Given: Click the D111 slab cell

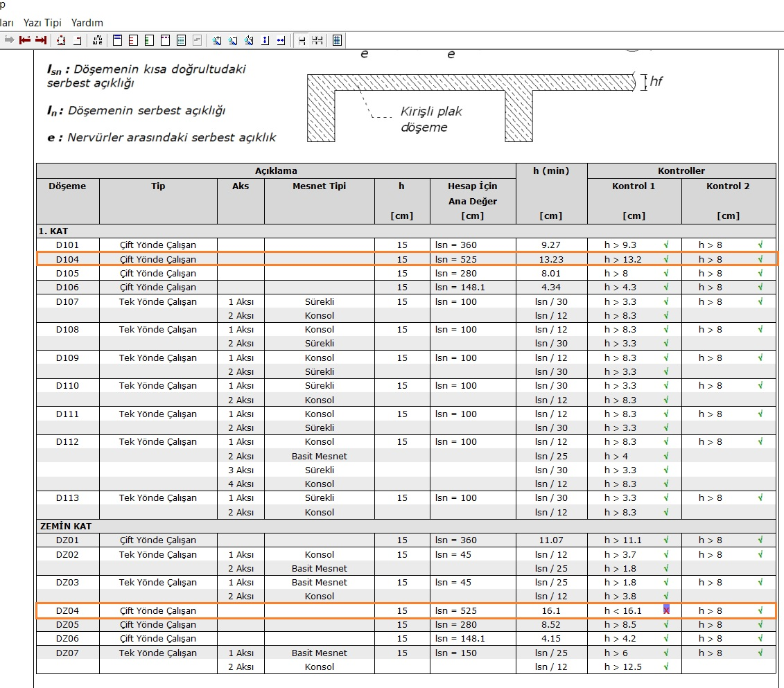Looking at the screenshot, I should (x=67, y=414).
